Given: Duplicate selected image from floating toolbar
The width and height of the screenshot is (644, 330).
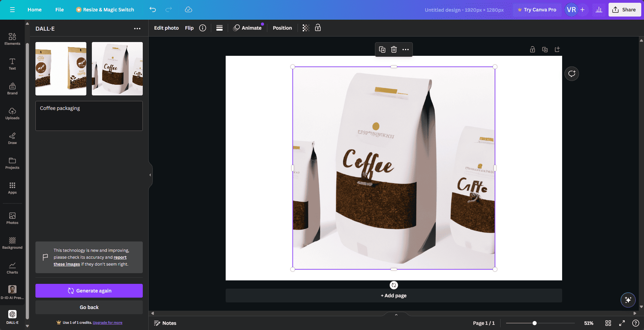Looking at the screenshot, I should [x=382, y=50].
